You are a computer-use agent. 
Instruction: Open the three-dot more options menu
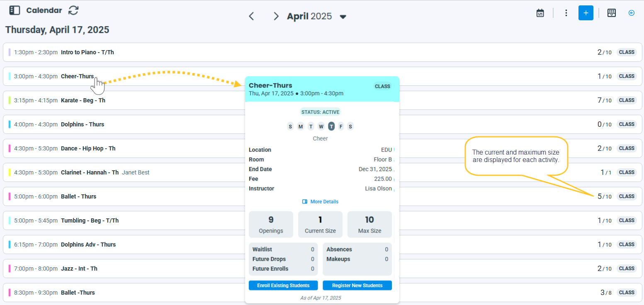(566, 13)
